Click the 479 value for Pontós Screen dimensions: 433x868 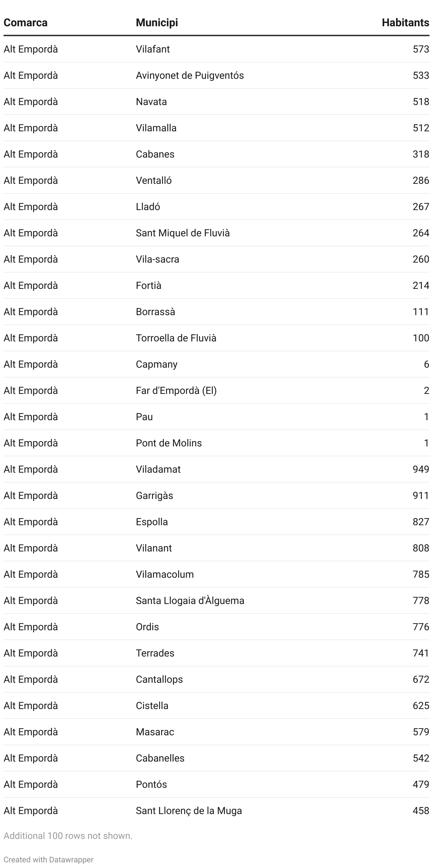pyautogui.click(x=421, y=784)
